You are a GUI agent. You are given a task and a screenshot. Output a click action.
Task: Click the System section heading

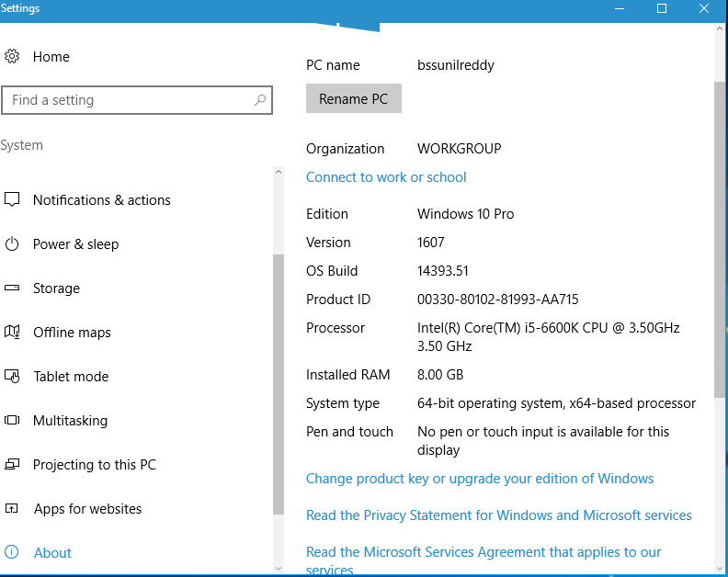coord(21,145)
